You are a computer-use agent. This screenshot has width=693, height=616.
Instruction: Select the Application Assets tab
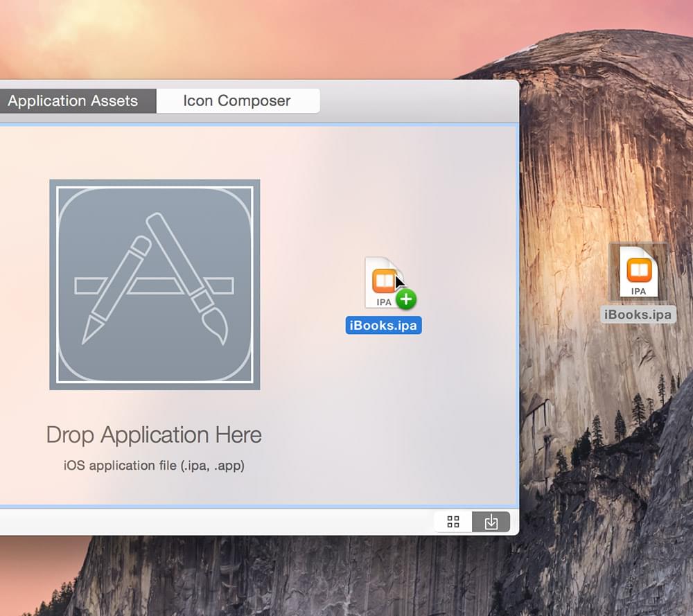point(73,101)
